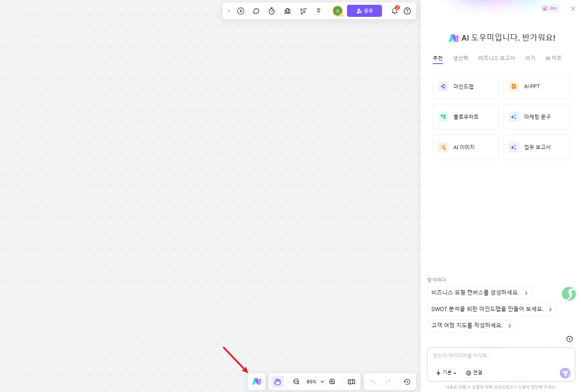Screen dimensions: 581x392
Task: Switch to the 비즈니스 보고서 tab
Action: click(496, 58)
